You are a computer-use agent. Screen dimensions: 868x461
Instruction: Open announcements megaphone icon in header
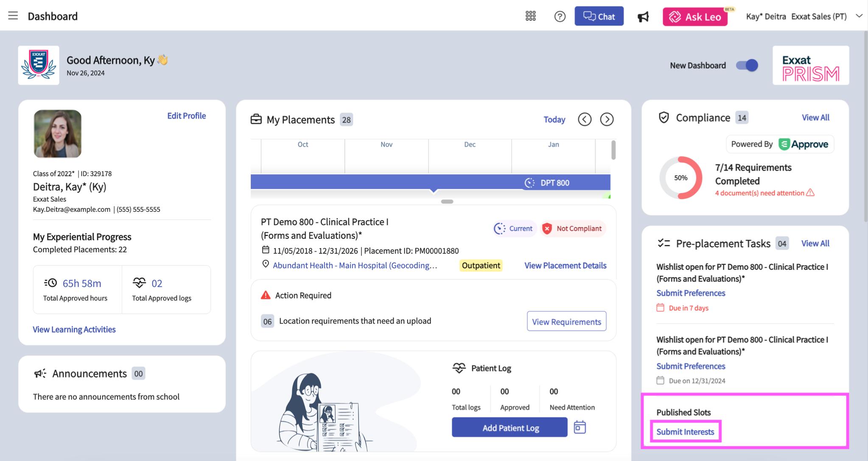pyautogui.click(x=643, y=17)
